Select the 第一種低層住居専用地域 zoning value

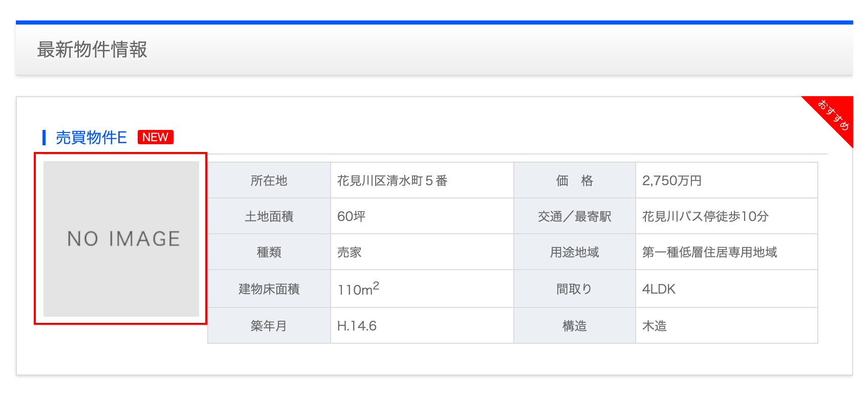[709, 252]
